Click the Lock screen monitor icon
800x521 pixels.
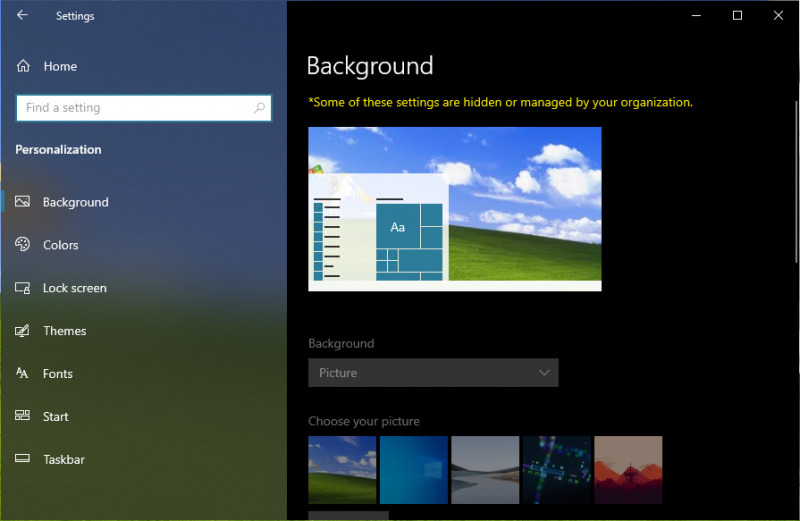(x=22, y=288)
